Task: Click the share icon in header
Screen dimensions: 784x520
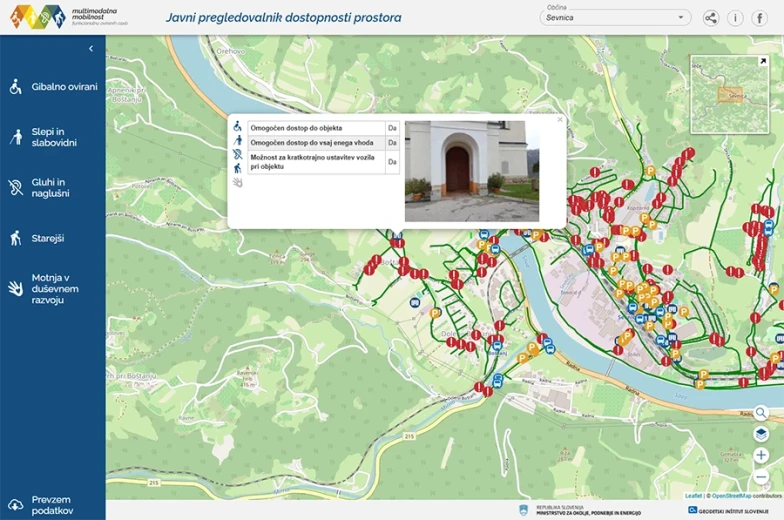Action: click(710, 18)
